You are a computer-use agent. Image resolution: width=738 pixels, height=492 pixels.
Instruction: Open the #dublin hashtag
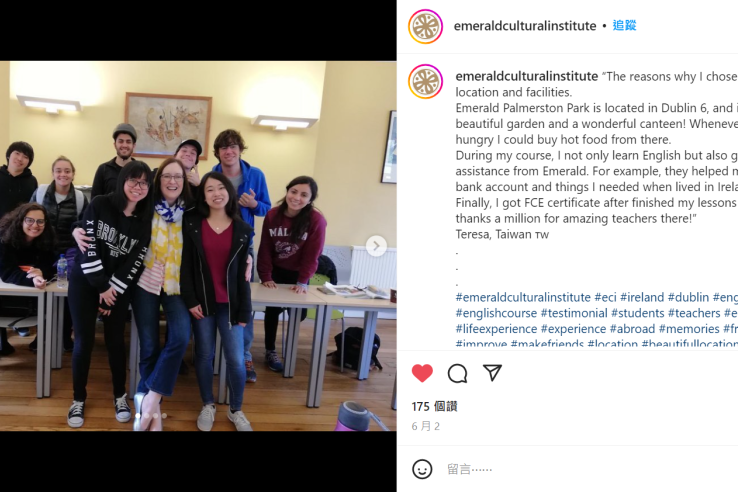688,298
